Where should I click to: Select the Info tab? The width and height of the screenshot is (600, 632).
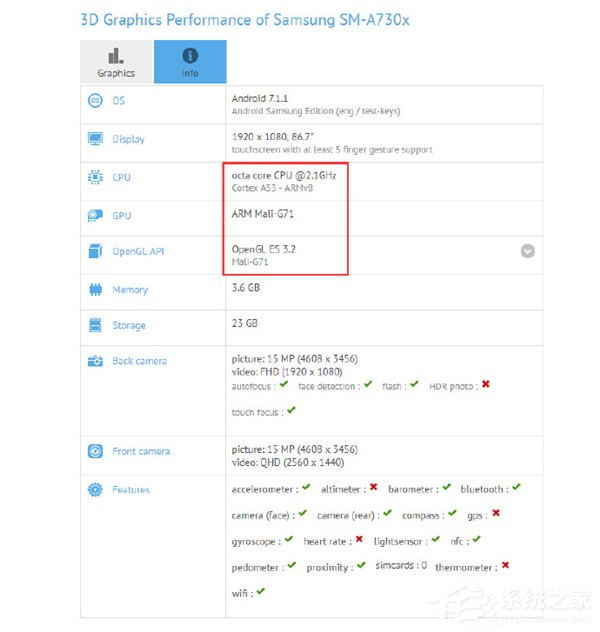(x=190, y=62)
